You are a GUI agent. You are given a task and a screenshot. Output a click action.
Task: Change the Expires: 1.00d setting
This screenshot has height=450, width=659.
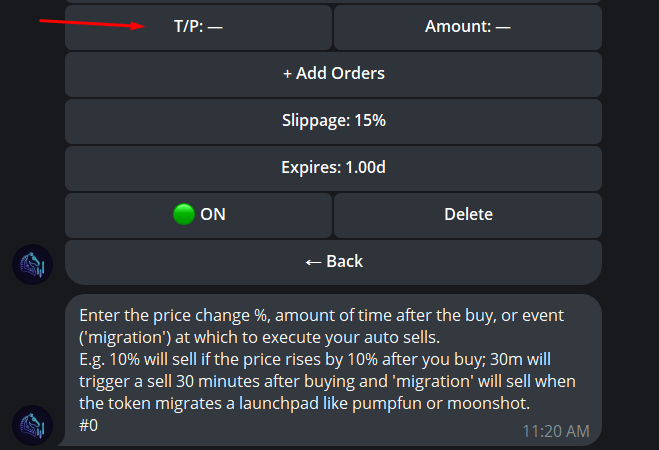click(x=333, y=168)
